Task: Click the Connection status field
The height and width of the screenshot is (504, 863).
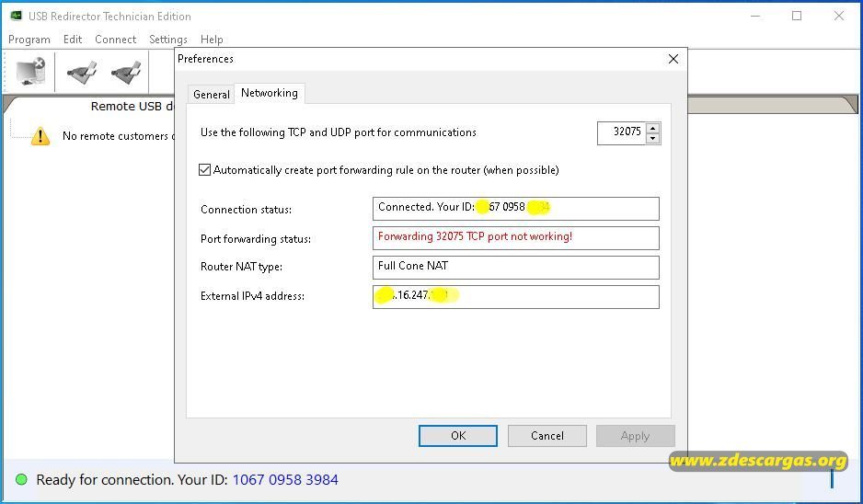Action: click(x=516, y=209)
